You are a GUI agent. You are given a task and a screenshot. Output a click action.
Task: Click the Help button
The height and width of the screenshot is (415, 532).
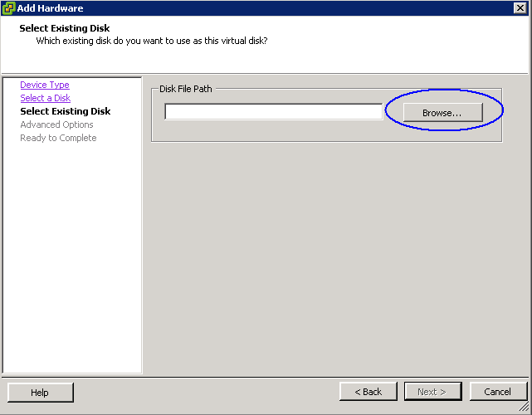pos(41,393)
